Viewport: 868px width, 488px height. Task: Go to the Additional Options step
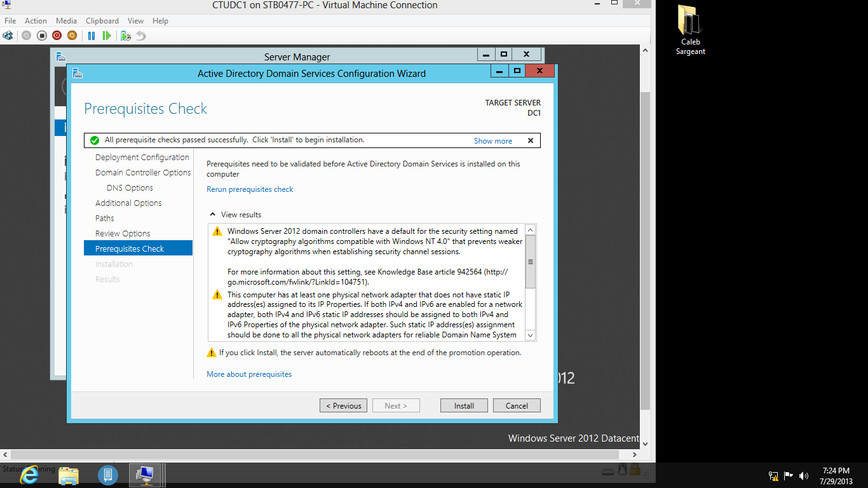coord(128,203)
